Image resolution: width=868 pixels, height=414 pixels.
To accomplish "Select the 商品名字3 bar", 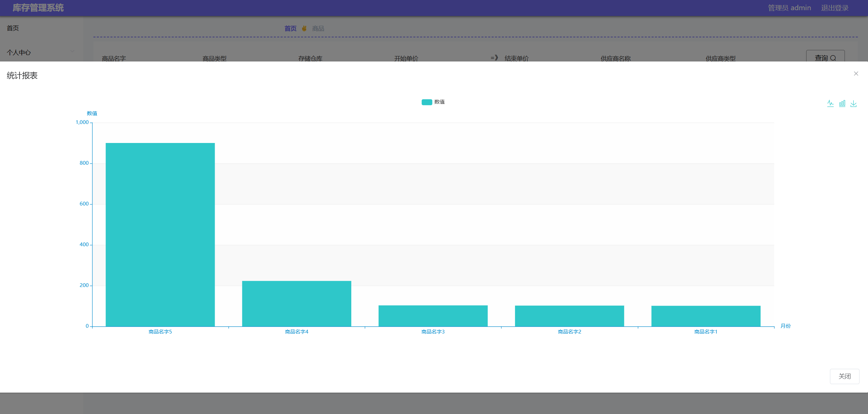I will pyautogui.click(x=433, y=316).
